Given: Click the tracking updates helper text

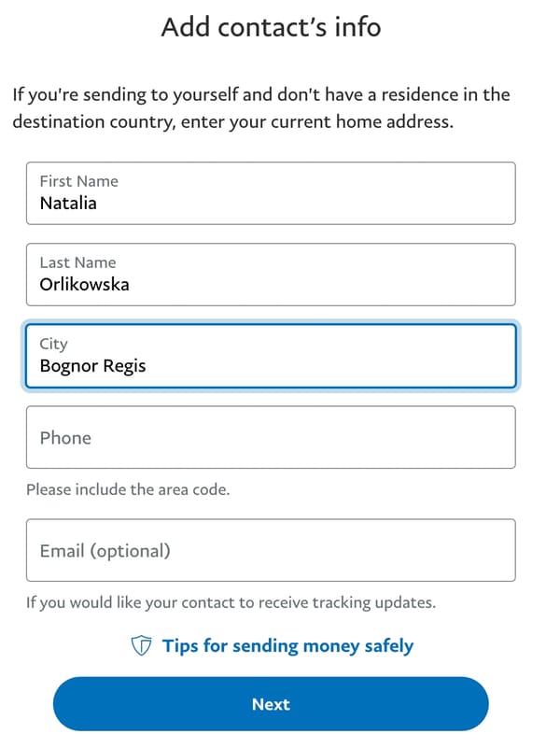Looking at the screenshot, I should (231, 602).
